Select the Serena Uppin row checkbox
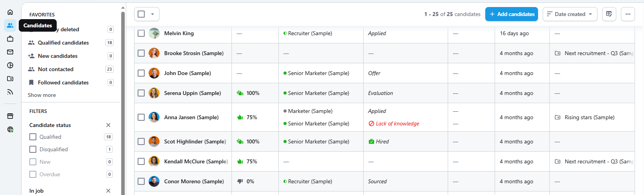The height and width of the screenshot is (195, 644). tap(141, 93)
